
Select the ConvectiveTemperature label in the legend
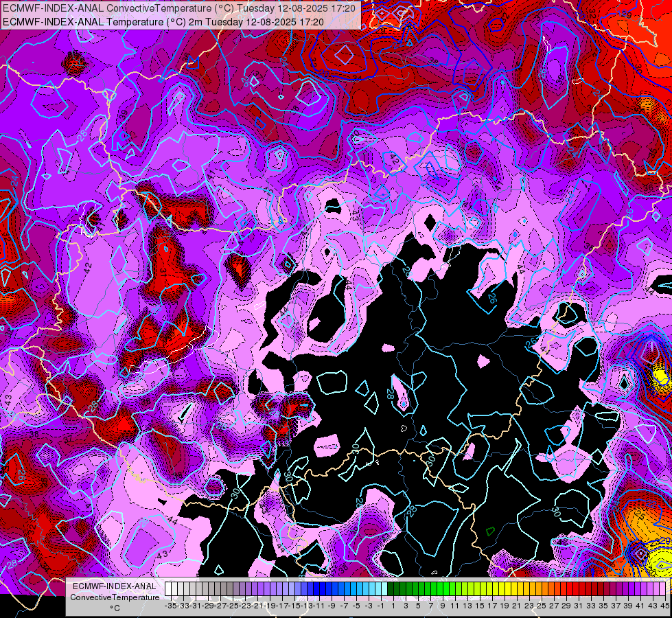(x=115, y=597)
